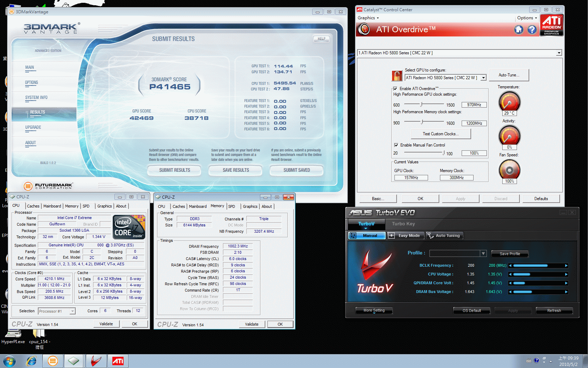This screenshot has height=368, width=588.
Task: Open ATI Catalyst taskbar icon
Action: tap(118, 361)
